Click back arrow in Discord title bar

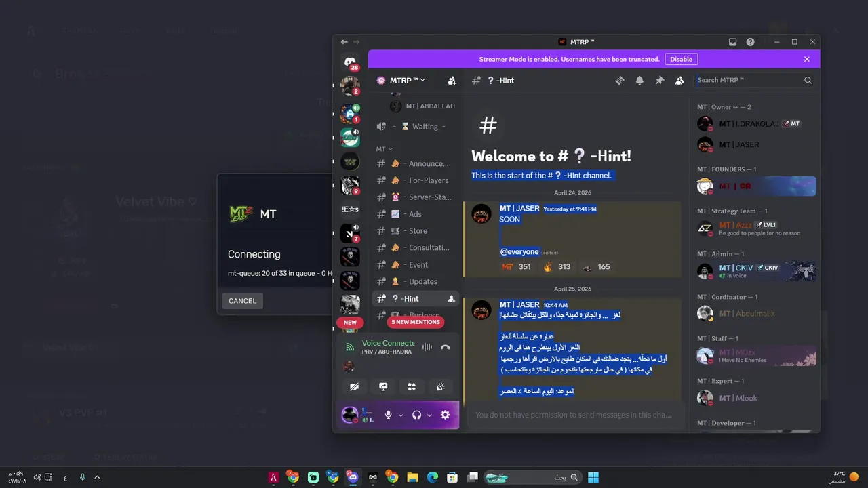(x=344, y=42)
